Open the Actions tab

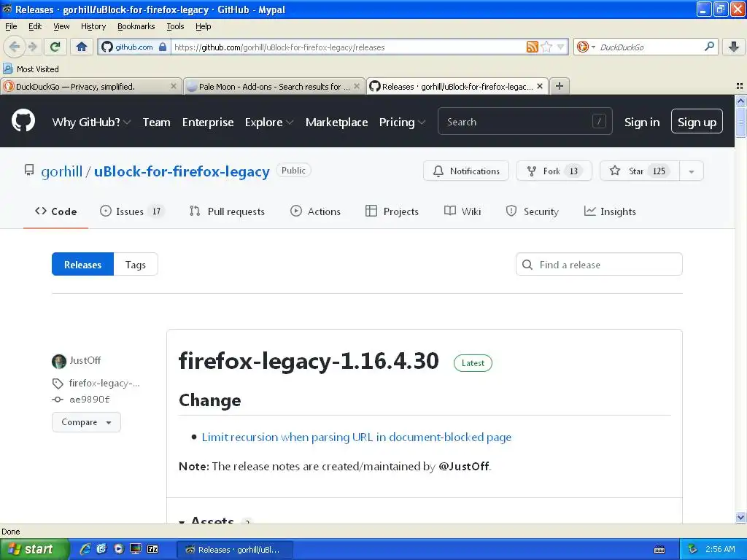point(315,211)
